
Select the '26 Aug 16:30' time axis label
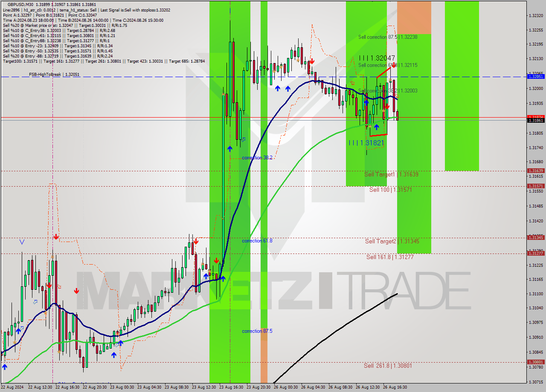click(x=395, y=387)
